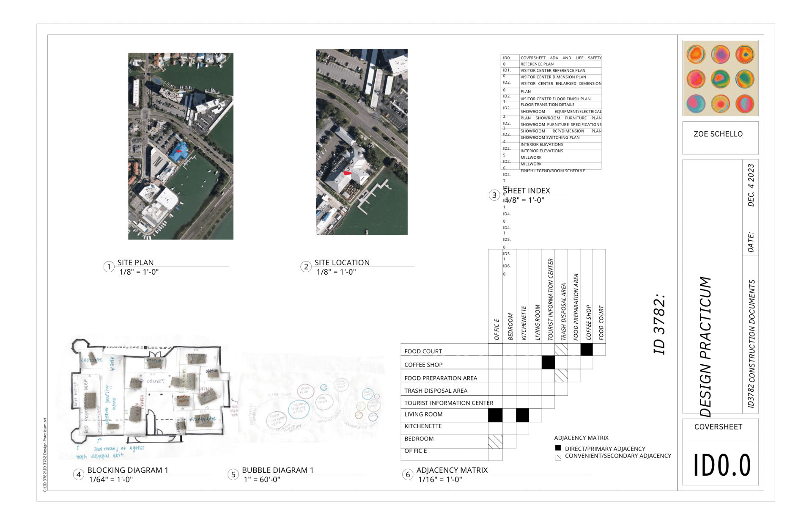The width and height of the screenshot is (812, 526).
Task: Click the view number 1 circle marker
Action: 109,267
